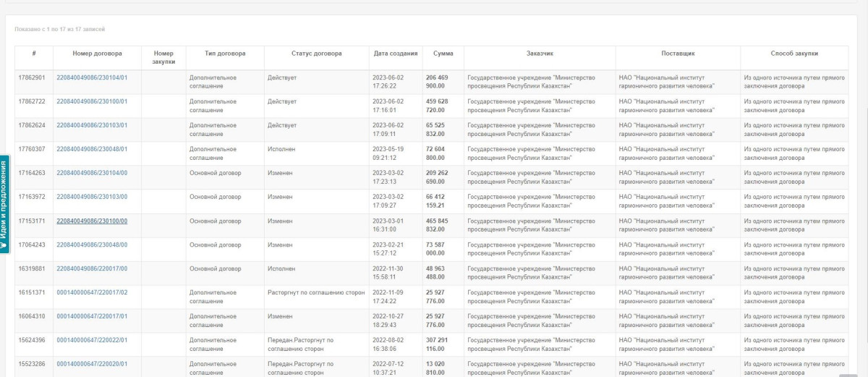This screenshot has width=868, height=377.
Task: Click the Сумма column header
Action: (443, 54)
